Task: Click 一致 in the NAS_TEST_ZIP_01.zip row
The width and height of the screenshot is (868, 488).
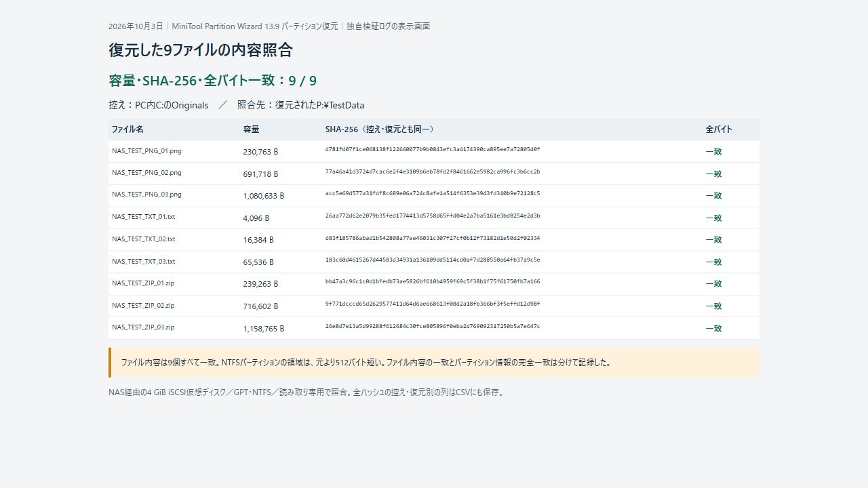Action: click(x=713, y=284)
